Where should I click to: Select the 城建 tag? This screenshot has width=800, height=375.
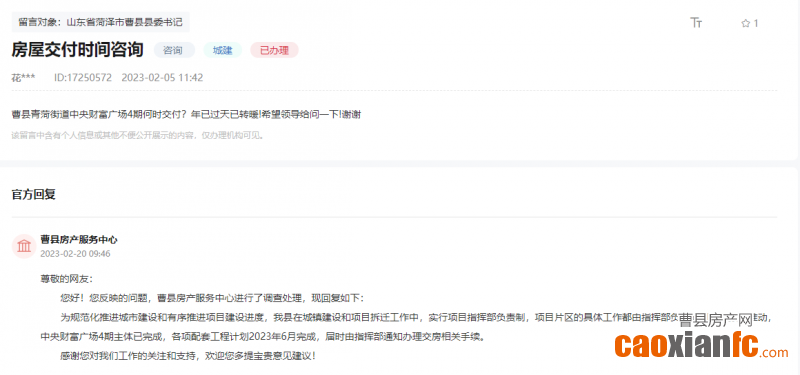(222, 50)
